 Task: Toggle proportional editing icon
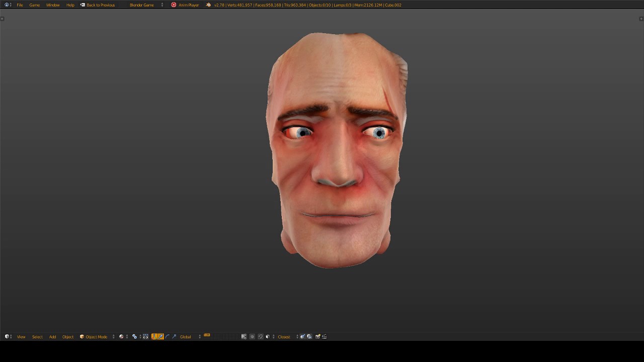pos(252,337)
